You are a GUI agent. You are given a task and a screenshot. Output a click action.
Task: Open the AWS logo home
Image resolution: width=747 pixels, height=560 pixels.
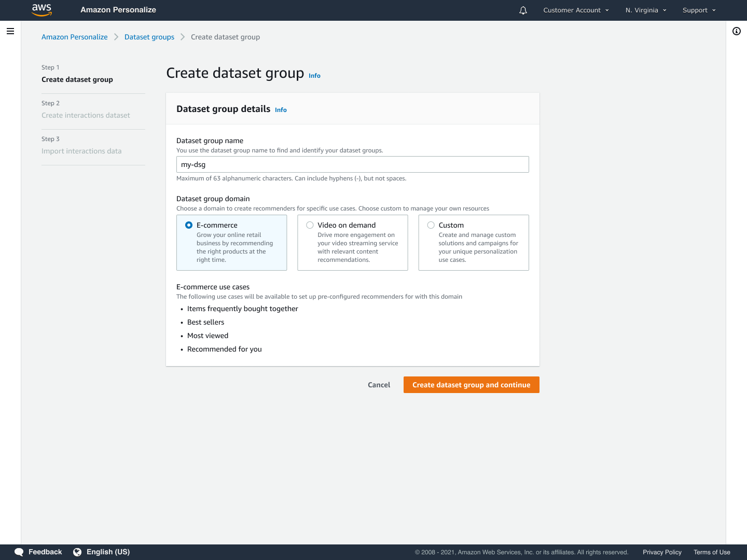click(41, 10)
